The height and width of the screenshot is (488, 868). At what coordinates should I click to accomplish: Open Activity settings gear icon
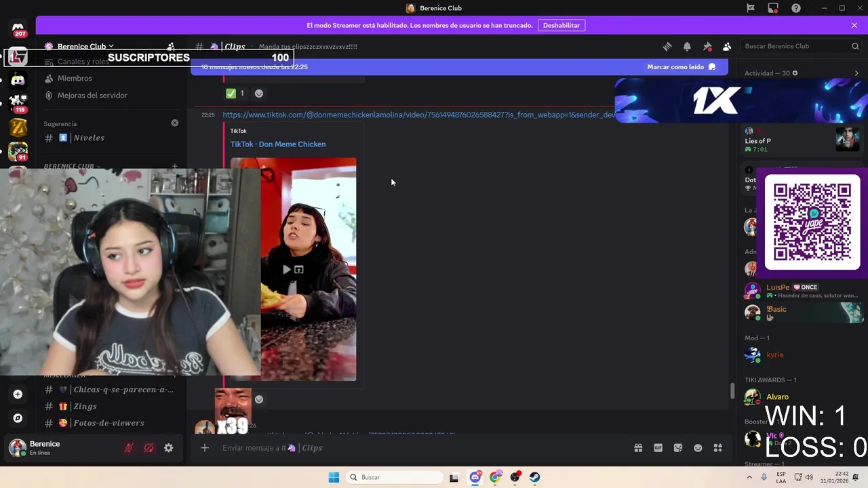[795, 73]
